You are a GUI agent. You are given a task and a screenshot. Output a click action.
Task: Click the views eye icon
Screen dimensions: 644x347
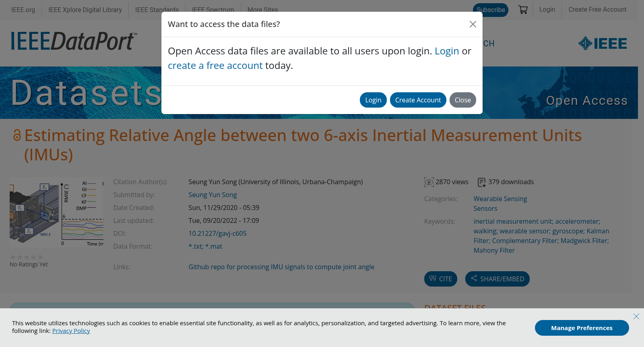pos(429,182)
